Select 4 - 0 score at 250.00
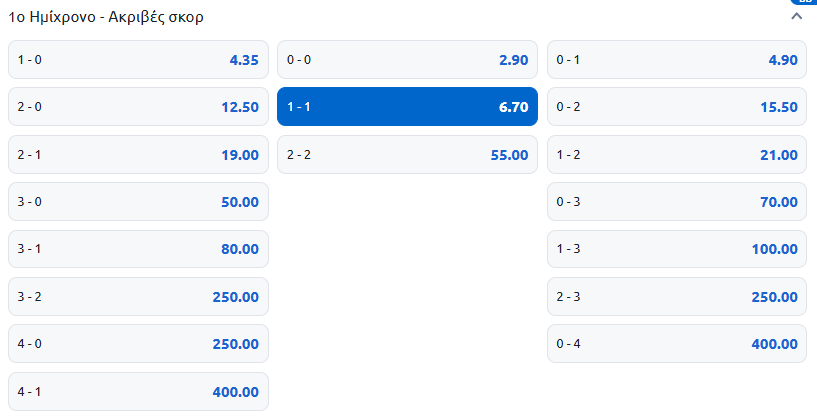 [x=138, y=344]
